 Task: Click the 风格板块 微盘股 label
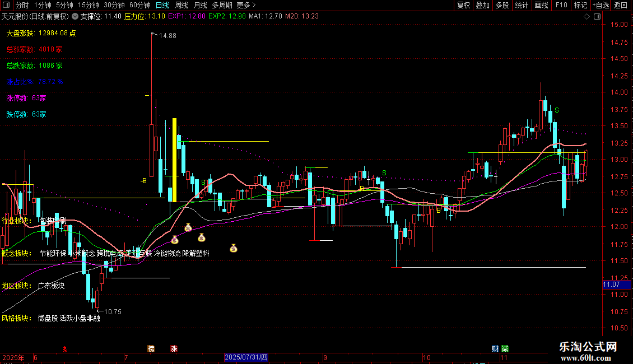51,318
